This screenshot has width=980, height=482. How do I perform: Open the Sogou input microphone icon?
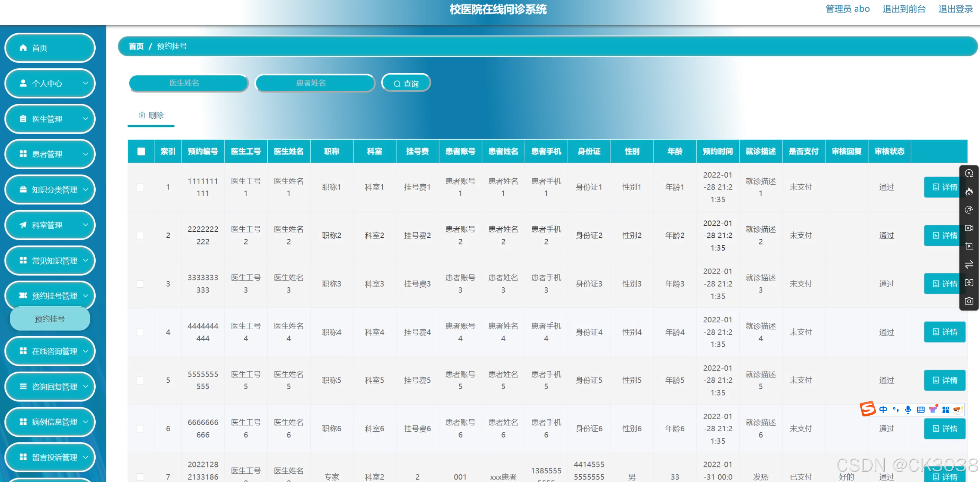[x=909, y=410]
